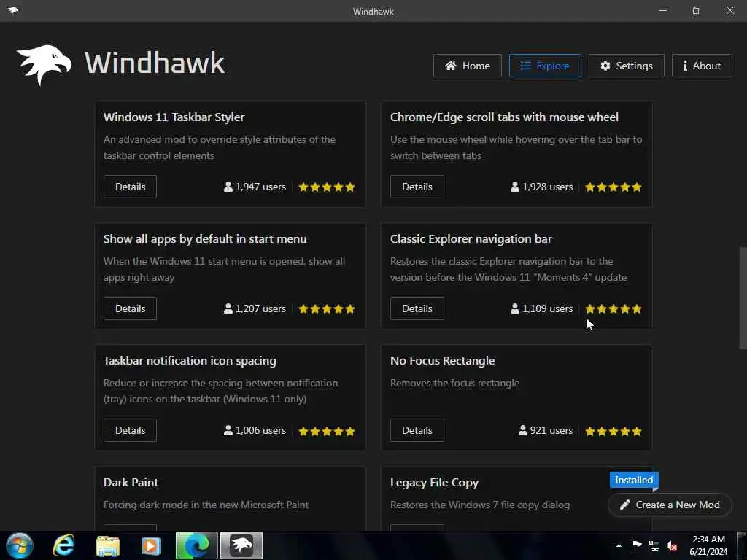Click star rating of Chrome/Edge scroll tabs mod
The image size is (747, 560).
[x=614, y=187]
